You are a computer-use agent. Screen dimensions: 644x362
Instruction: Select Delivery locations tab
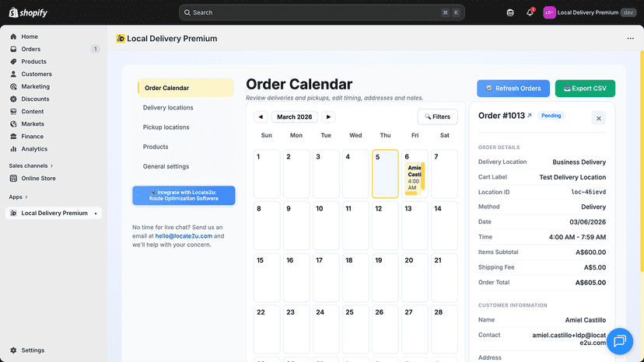point(168,107)
